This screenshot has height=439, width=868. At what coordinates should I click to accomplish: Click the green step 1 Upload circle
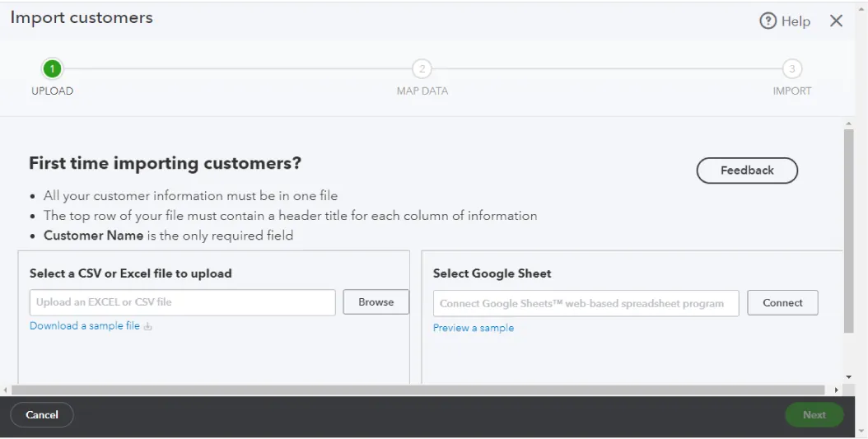click(x=52, y=69)
